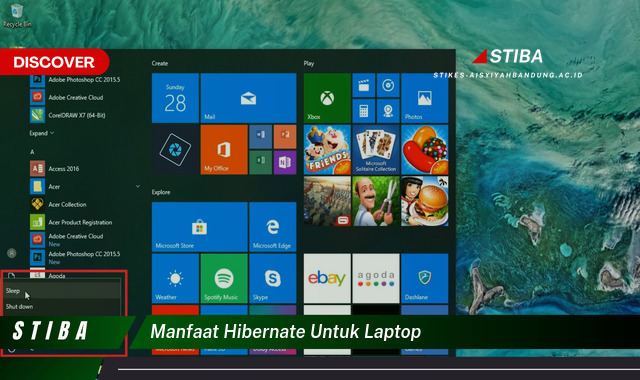This screenshot has height=380, width=640.
Task: Choose Sleep from power menu
Action: point(62,291)
